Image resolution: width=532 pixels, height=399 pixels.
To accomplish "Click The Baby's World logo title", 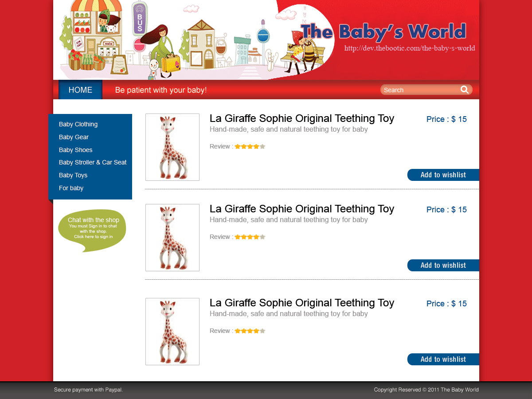I will tap(383, 32).
